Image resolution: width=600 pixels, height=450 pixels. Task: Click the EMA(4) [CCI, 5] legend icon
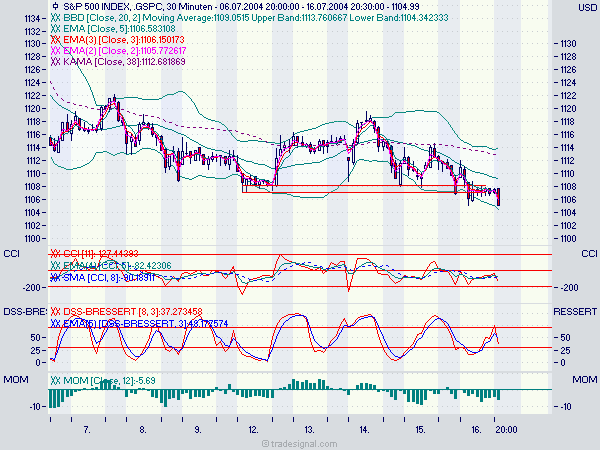click(55, 266)
